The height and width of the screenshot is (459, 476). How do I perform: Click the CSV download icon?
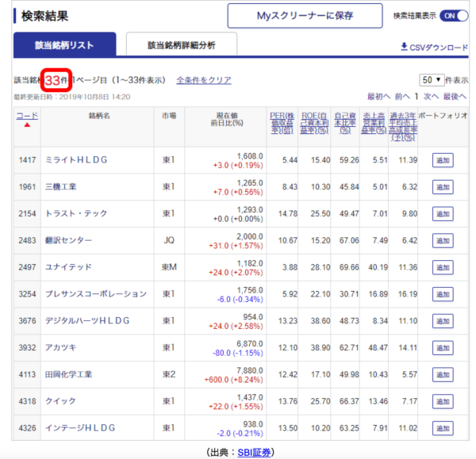[x=404, y=48]
